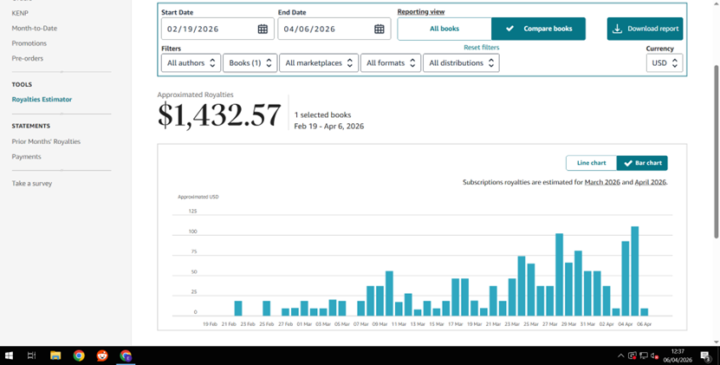This screenshot has height=365, width=720.
Task: Select the Compare books reporting view
Action: 538,28
